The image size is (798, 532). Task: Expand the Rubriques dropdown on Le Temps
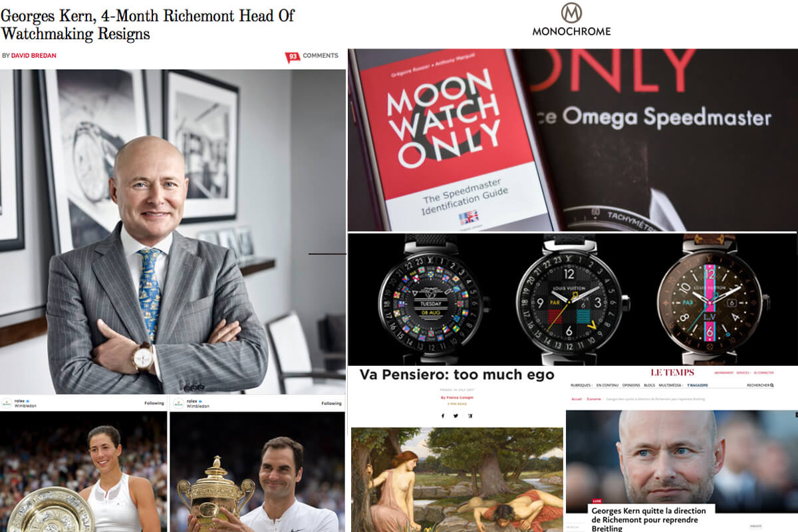581,385
